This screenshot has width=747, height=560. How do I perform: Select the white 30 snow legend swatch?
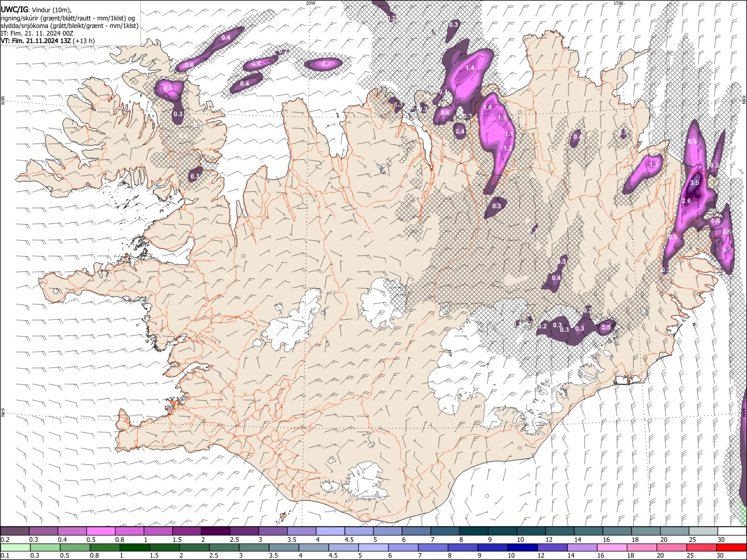[732, 531]
